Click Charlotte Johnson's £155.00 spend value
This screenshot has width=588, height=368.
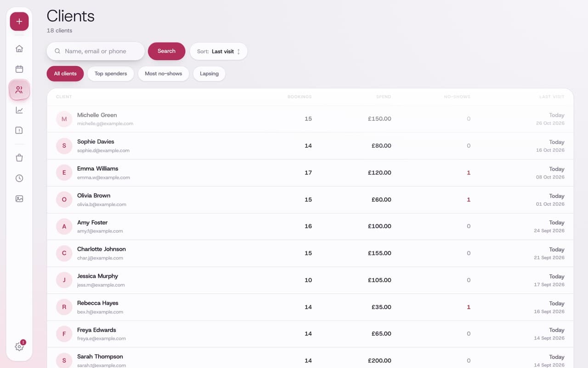pos(379,253)
